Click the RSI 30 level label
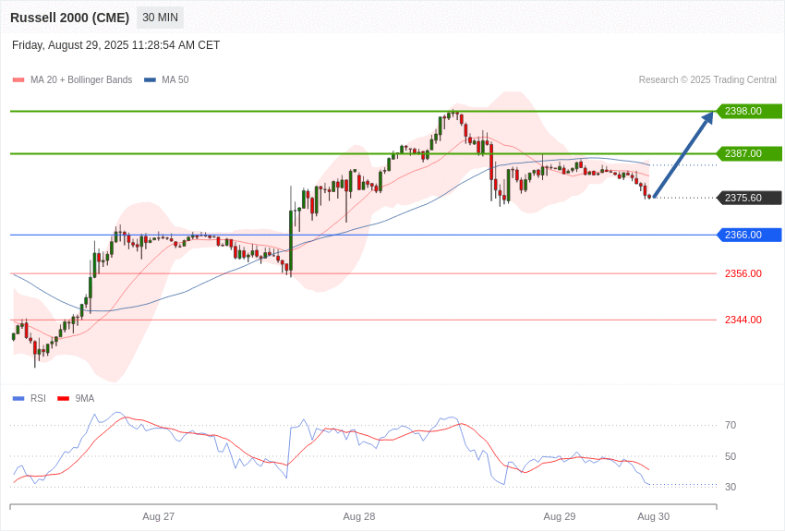The width and height of the screenshot is (785, 532). pos(731,487)
